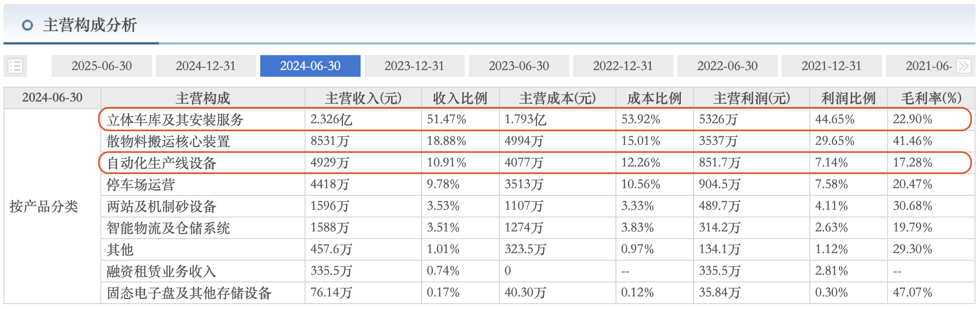Click the 毛利率(%) column header

pyautogui.click(x=931, y=98)
